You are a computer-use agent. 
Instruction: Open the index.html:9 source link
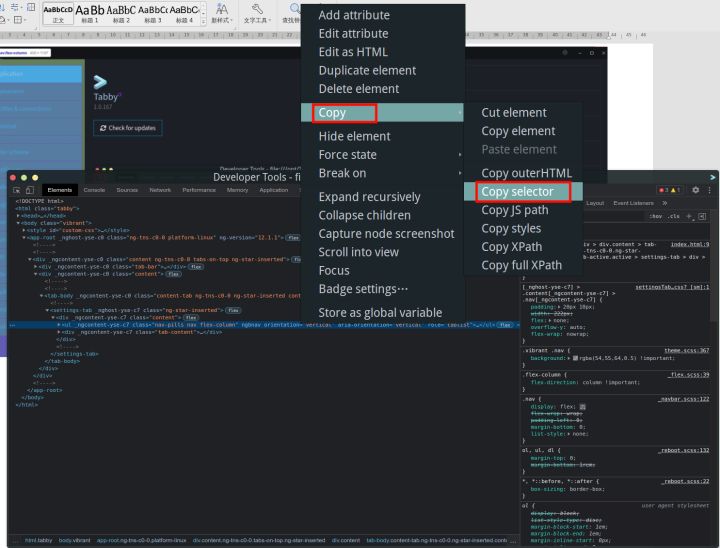point(690,244)
